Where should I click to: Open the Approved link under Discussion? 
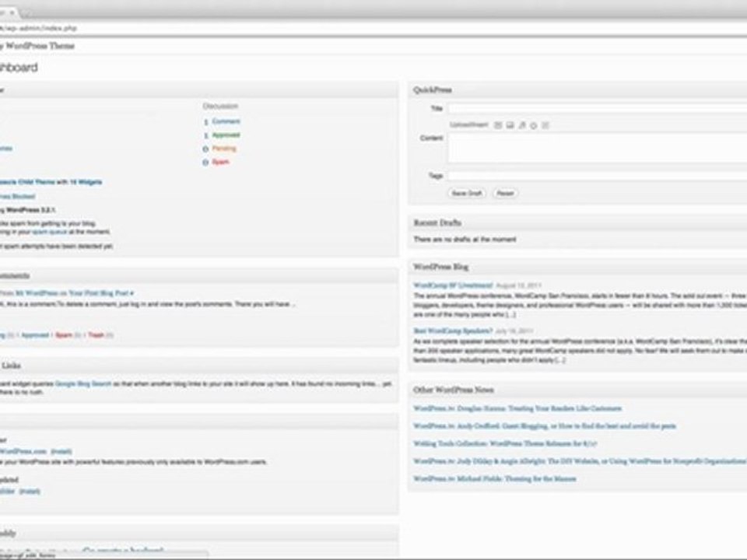point(226,135)
